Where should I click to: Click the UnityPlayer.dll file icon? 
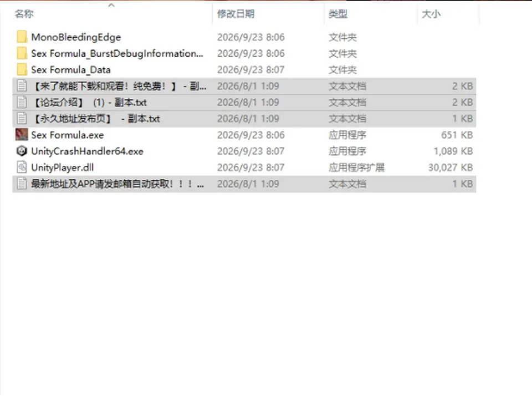coord(22,167)
